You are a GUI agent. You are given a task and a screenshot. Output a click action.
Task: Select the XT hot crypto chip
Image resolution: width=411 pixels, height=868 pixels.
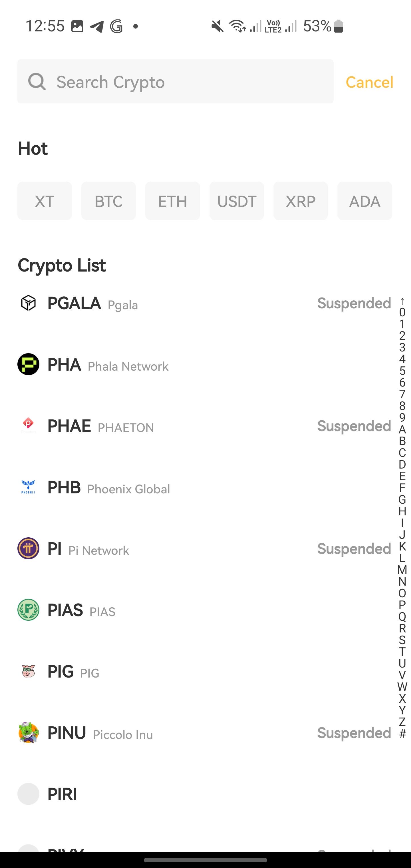tap(45, 201)
